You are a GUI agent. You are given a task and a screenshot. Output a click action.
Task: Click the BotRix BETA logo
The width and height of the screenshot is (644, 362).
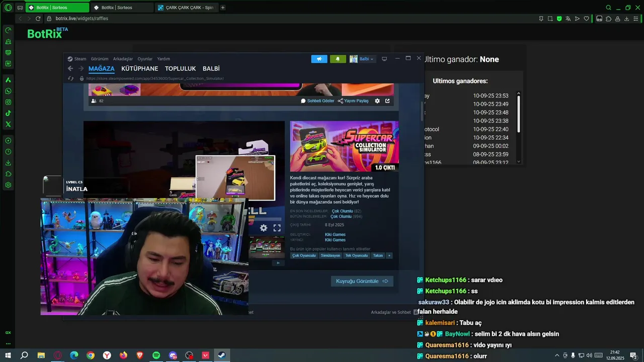coord(47,33)
